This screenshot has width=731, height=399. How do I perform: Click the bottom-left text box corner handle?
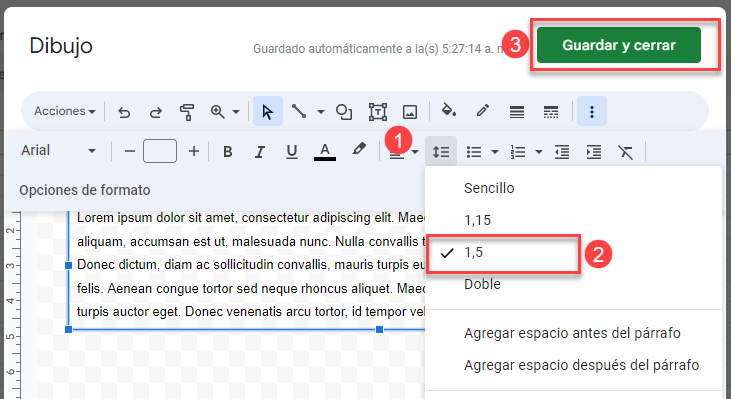69,330
